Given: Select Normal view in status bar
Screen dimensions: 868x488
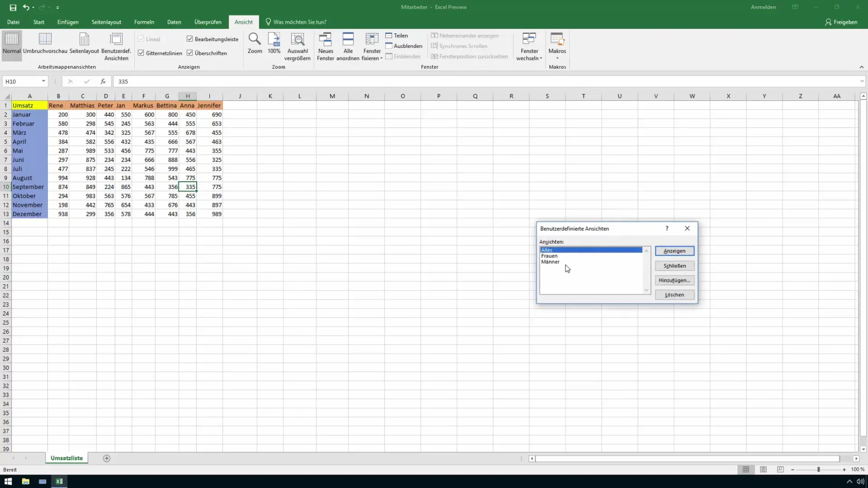Looking at the screenshot, I should [x=746, y=469].
